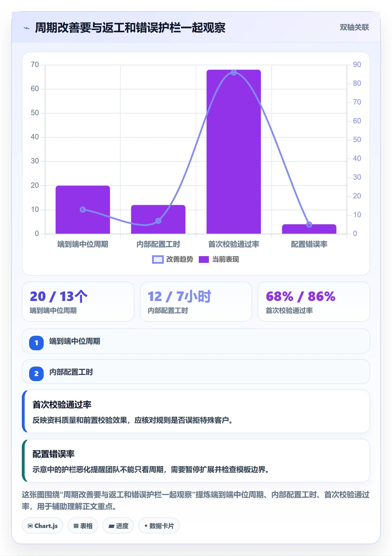Click the 首次校验通过率 x-axis label

pyautogui.click(x=234, y=244)
